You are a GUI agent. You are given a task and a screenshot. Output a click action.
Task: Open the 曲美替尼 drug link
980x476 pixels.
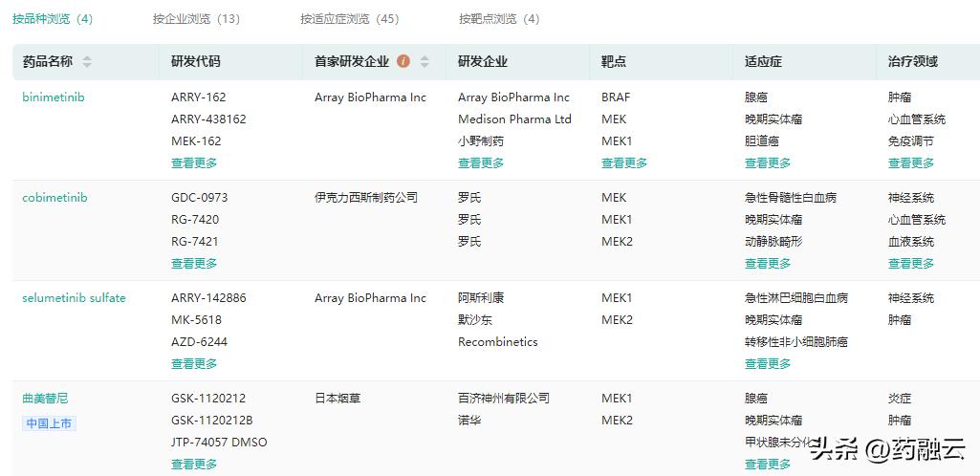click(45, 399)
